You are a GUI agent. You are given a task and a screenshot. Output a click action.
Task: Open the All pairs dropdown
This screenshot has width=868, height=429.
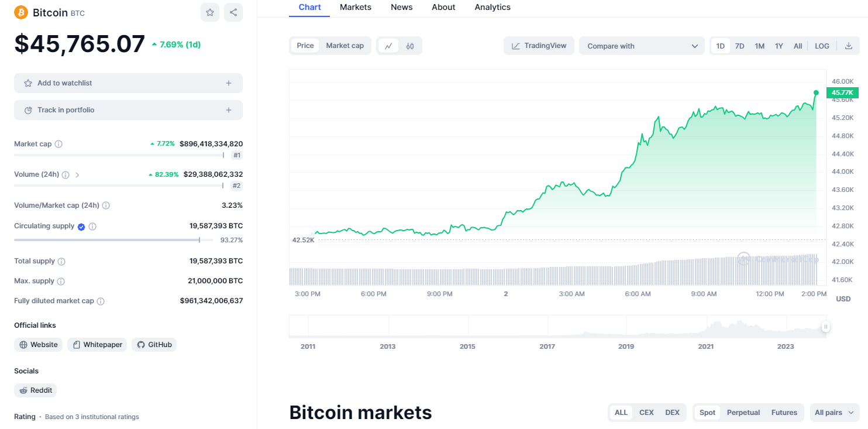(835, 413)
